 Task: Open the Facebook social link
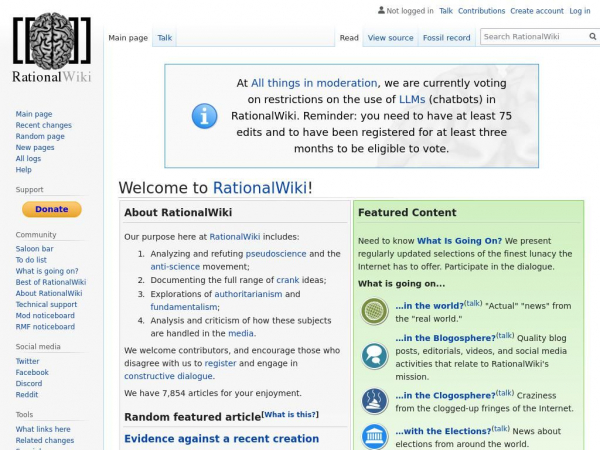[x=32, y=372]
